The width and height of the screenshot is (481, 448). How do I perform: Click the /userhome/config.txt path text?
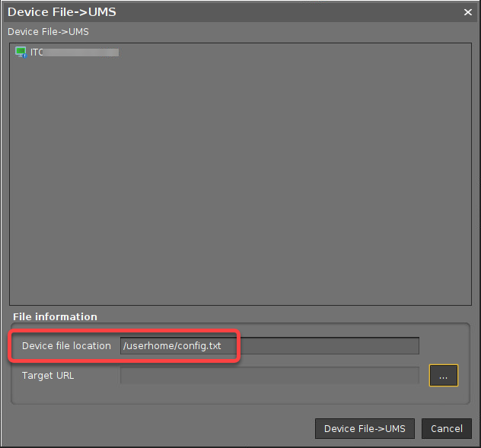click(x=172, y=346)
